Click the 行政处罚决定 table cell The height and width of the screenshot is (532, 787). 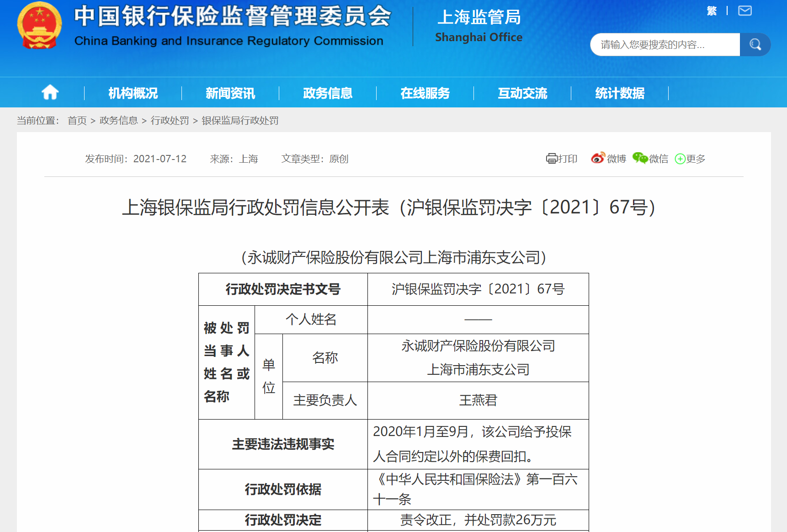[283, 520]
